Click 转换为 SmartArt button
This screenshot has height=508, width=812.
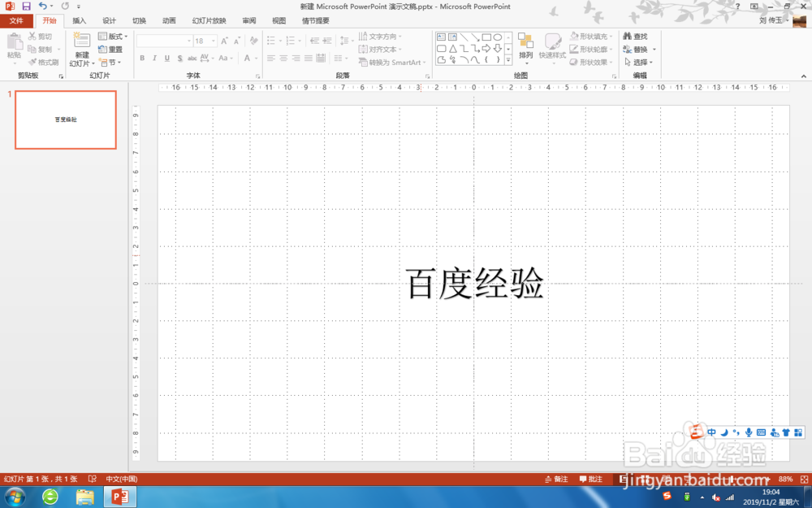392,63
